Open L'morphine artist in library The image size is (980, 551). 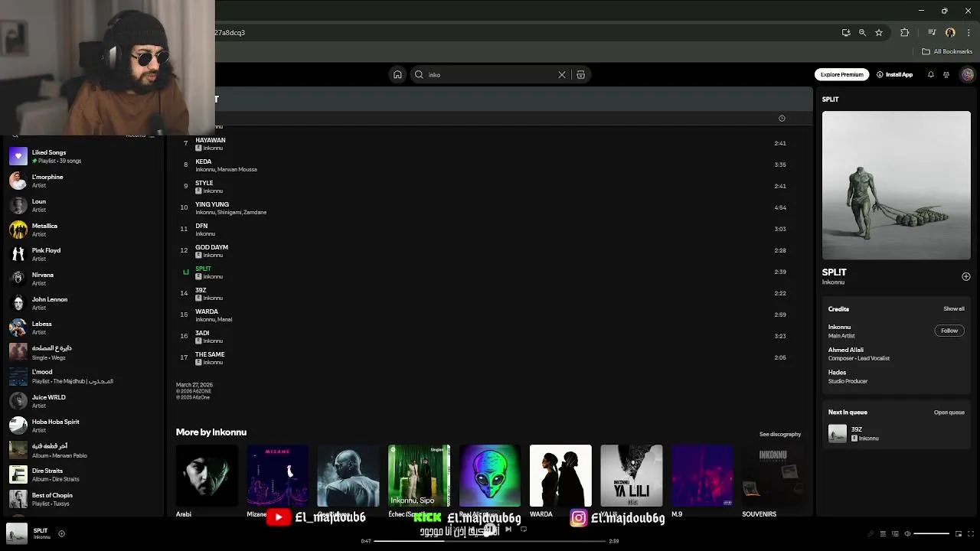(84, 181)
